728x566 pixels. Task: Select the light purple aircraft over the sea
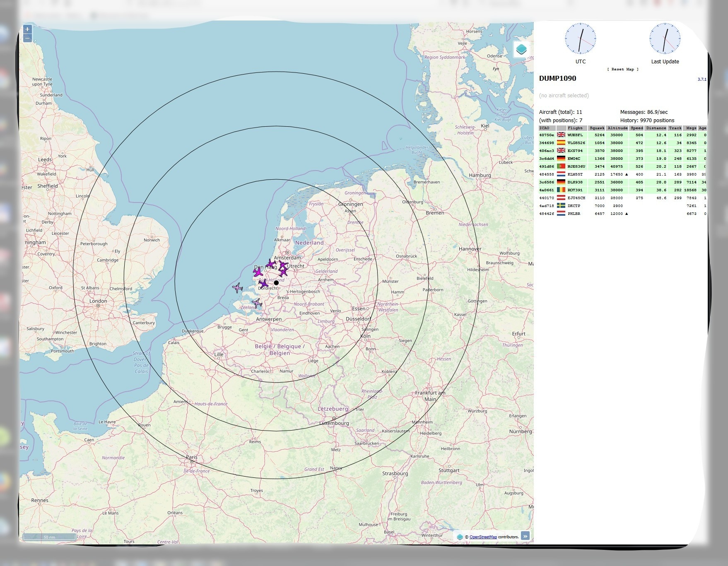[x=237, y=287]
